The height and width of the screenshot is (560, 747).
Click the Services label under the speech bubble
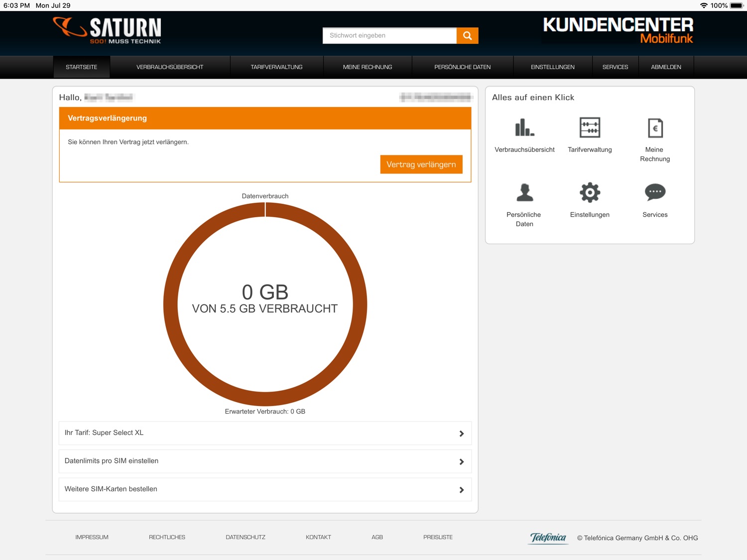coord(655,215)
